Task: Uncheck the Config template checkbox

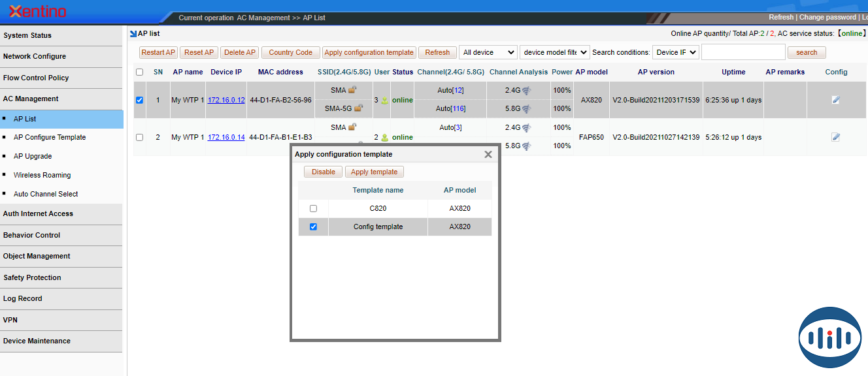Action: coord(313,227)
